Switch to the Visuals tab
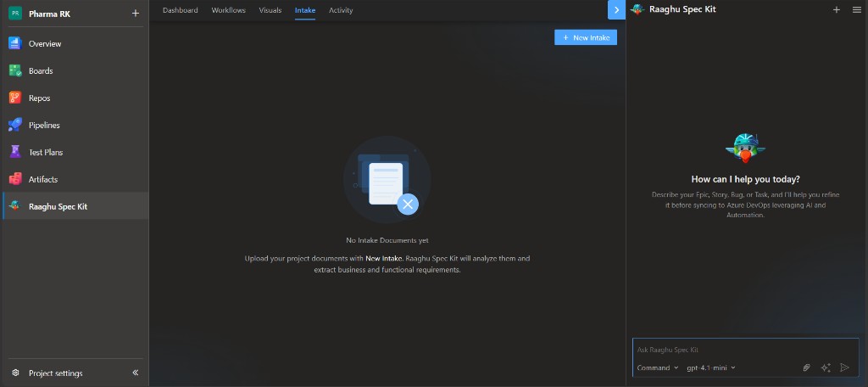 click(x=270, y=10)
